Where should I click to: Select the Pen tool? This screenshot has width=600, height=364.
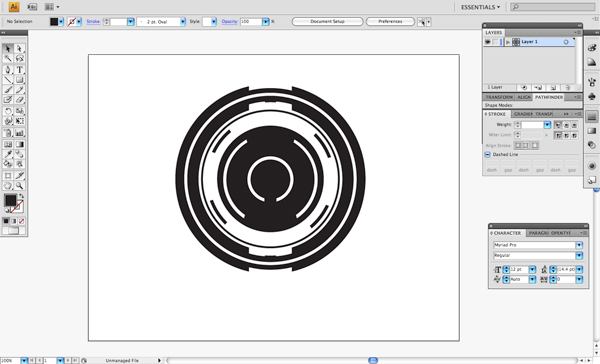(x=8, y=70)
